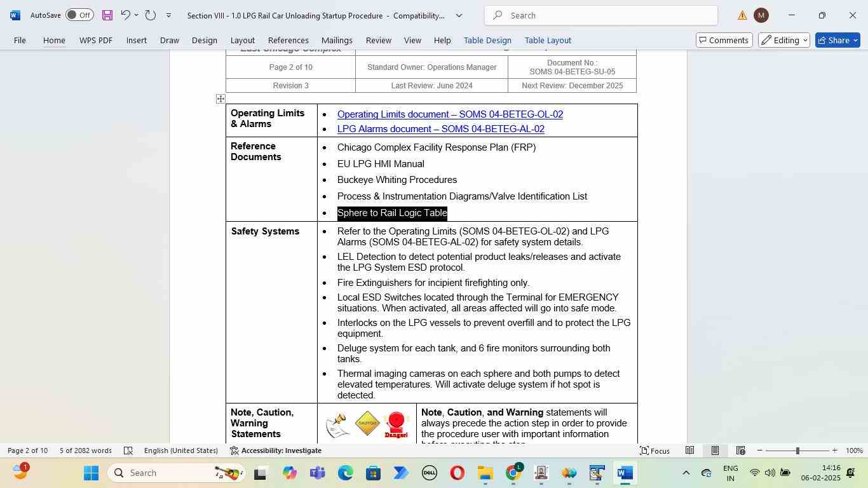Open the Draw tab
This screenshot has height=488, width=868.
pyautogui.click(x=169, y=40)
